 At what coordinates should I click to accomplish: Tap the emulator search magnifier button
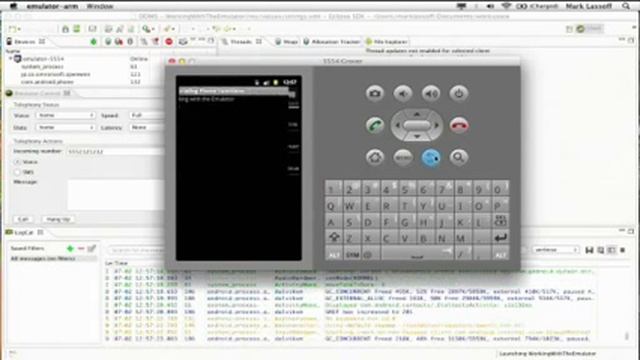pyautogui.click(x=459, y=157)
